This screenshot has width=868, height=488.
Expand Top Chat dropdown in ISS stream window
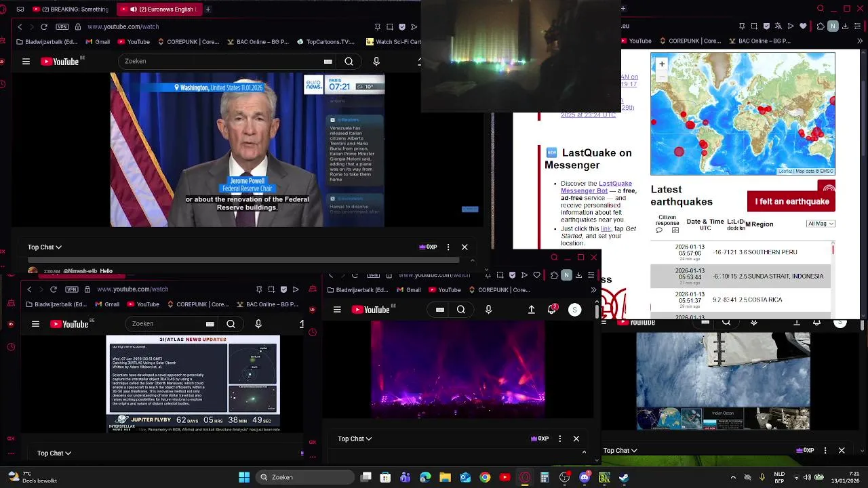620,451
